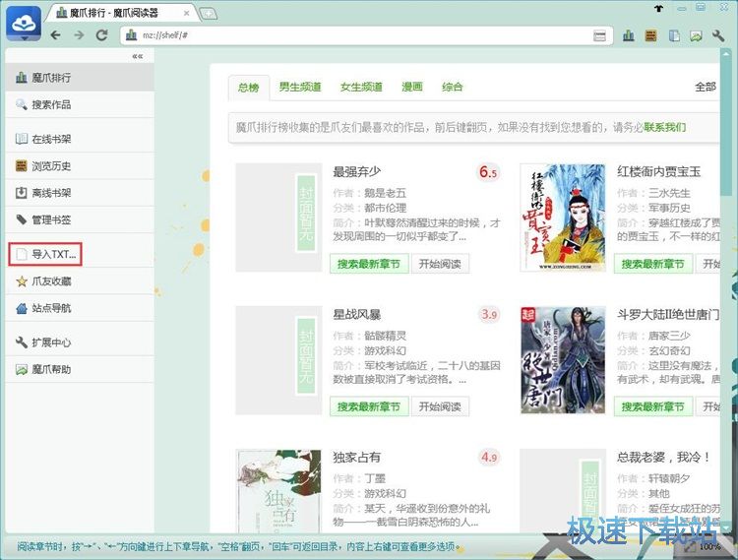Open the 独家占有 book title
Screen dimensions: 738x560
357,457
